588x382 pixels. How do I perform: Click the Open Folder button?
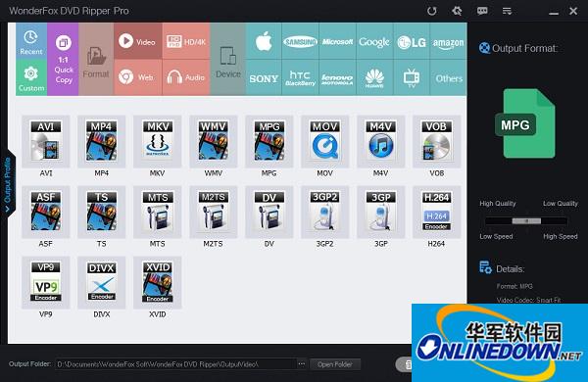335,364
